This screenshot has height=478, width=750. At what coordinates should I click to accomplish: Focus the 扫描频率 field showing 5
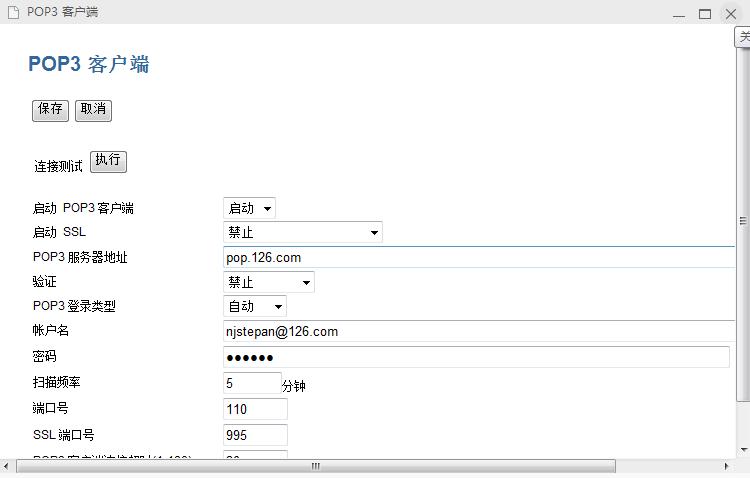pyautogui.click(x=252, y=383)
